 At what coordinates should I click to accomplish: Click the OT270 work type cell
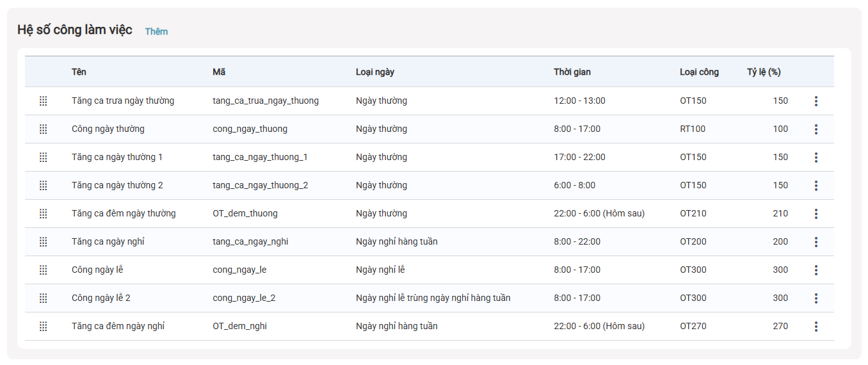(x=693, y=326)
